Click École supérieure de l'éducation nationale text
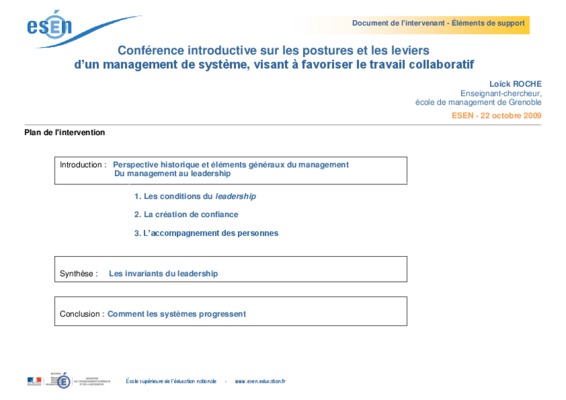 tap(171, 381)
